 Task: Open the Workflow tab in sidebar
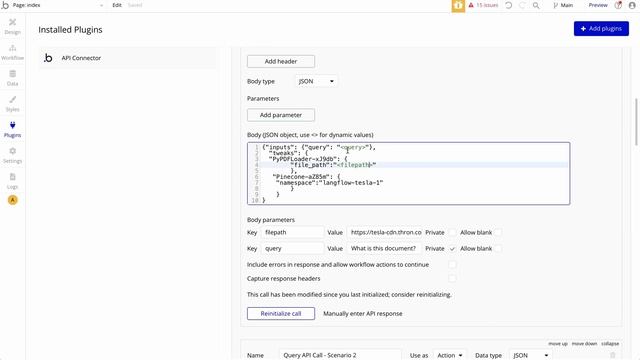pos(12,52)
